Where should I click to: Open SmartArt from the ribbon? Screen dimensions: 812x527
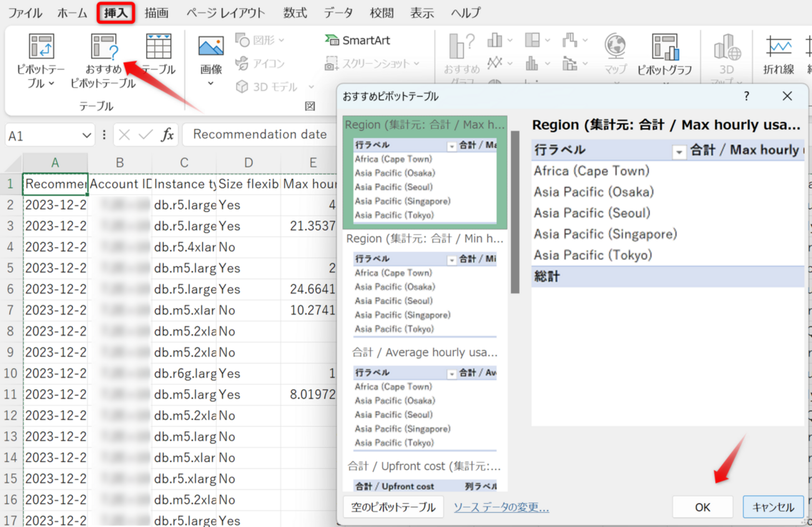click(358, 41)
